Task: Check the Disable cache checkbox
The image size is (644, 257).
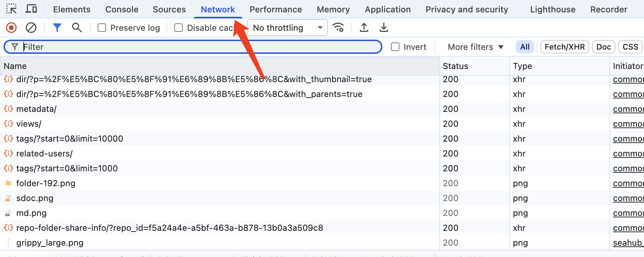Action: pyautogui.click(x=178, y=28)
